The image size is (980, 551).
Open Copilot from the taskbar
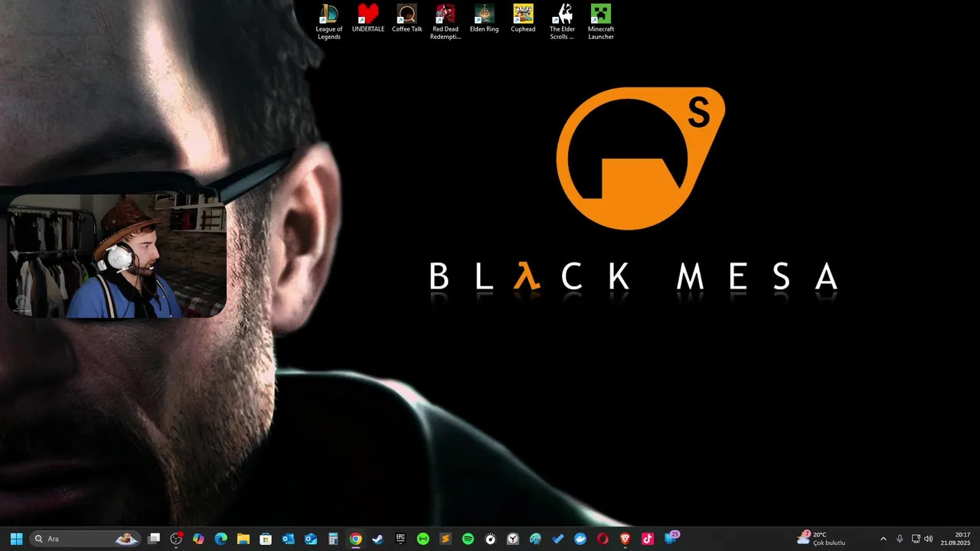[x=199, y=539]
